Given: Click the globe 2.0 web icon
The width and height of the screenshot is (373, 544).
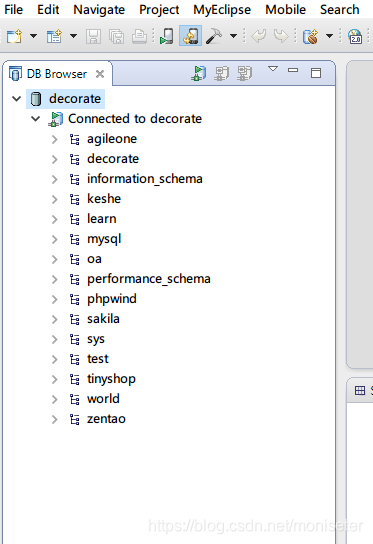Looking at the screenshot, I should [355, 36].
